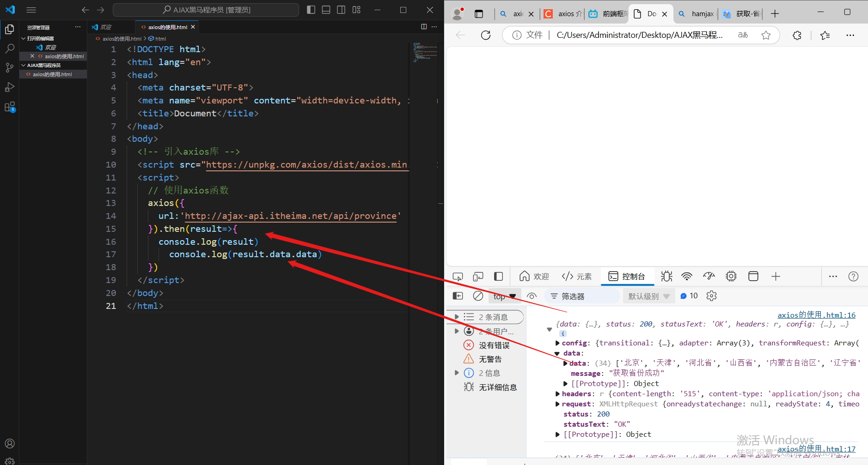Add more tools to DevTools
The width and height of the screenshot is (868, 465).
pos(776,277)
